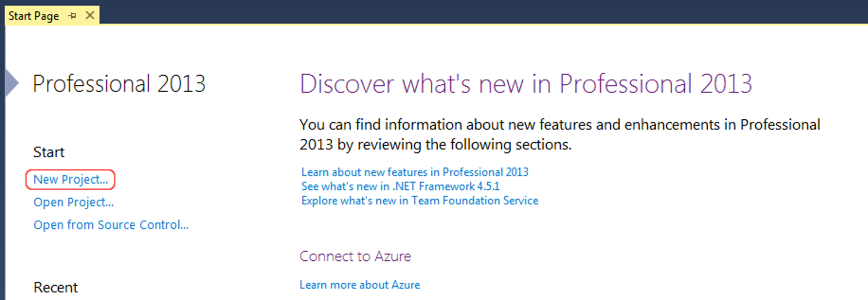
Task: Click the new features description paragraph
Action: click(x=559, y=134)
